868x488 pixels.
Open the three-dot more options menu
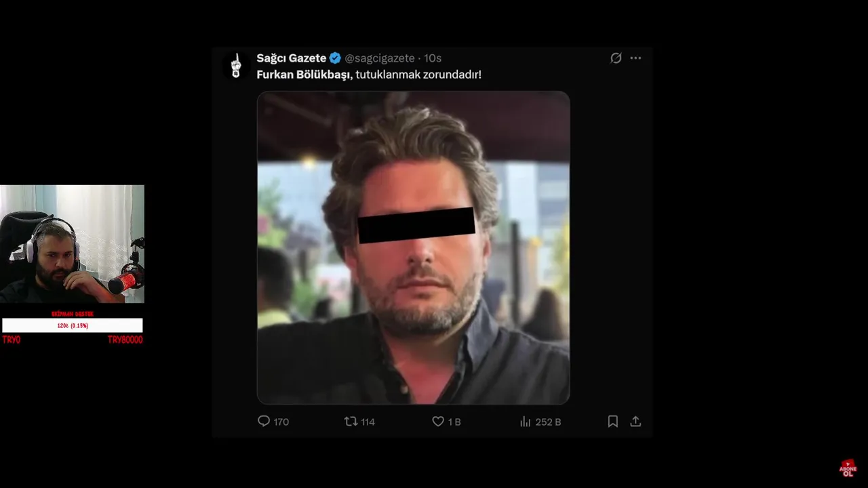635,58
